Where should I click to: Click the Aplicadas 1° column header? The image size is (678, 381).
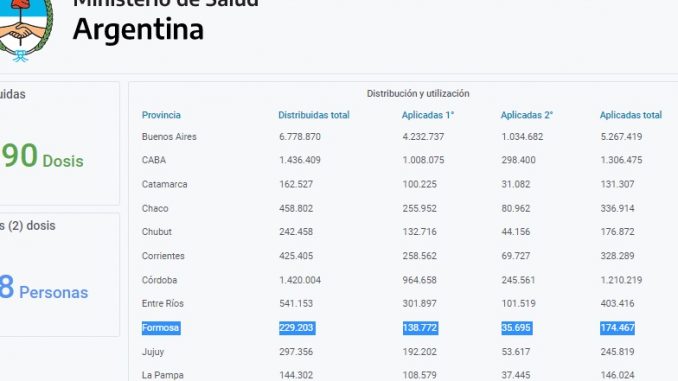tap(428, 115)
